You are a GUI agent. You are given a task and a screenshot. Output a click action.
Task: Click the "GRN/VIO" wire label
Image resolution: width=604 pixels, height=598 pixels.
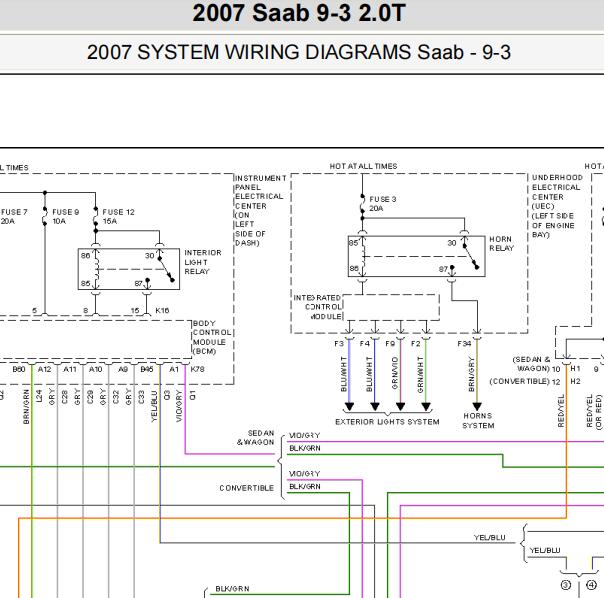click(x=394, y=373)
